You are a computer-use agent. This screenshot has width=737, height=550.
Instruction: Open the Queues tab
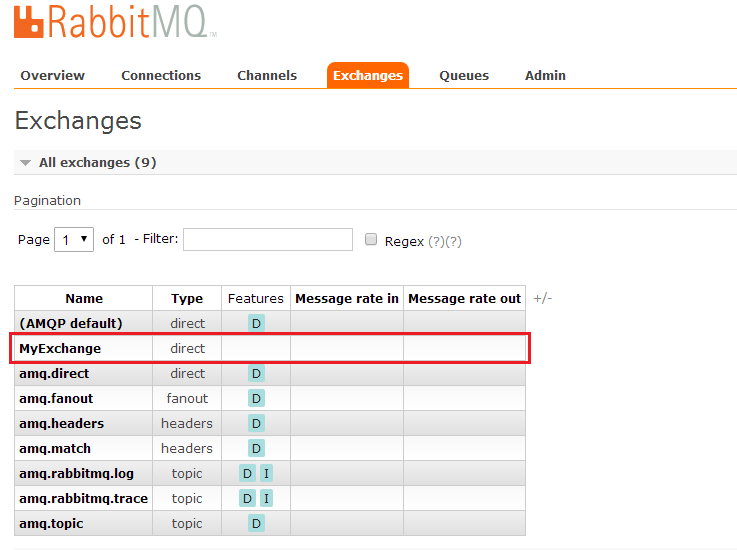click(x=464, y=76)
